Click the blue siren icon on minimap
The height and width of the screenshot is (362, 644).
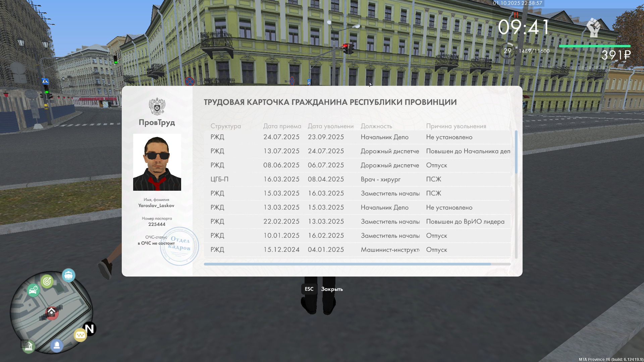point(57,345)
